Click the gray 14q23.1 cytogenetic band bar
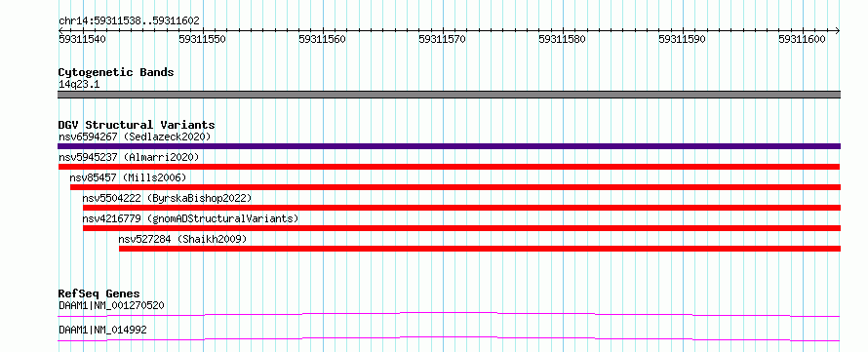 tap(449, 95)
